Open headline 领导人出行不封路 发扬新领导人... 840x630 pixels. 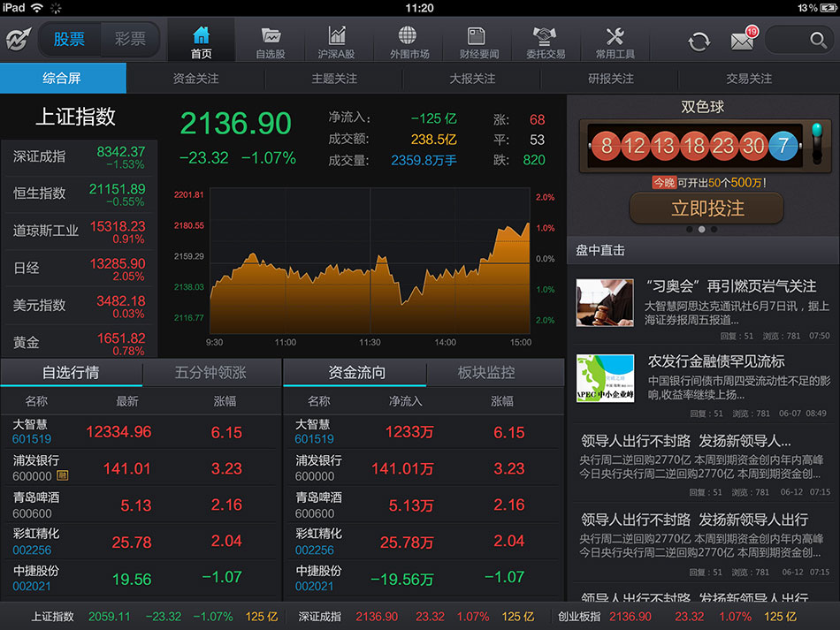686,441
